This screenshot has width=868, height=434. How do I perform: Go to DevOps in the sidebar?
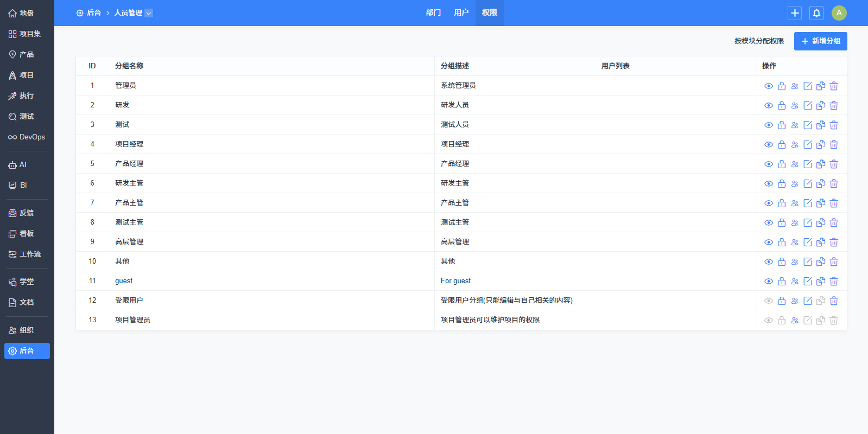27,137
